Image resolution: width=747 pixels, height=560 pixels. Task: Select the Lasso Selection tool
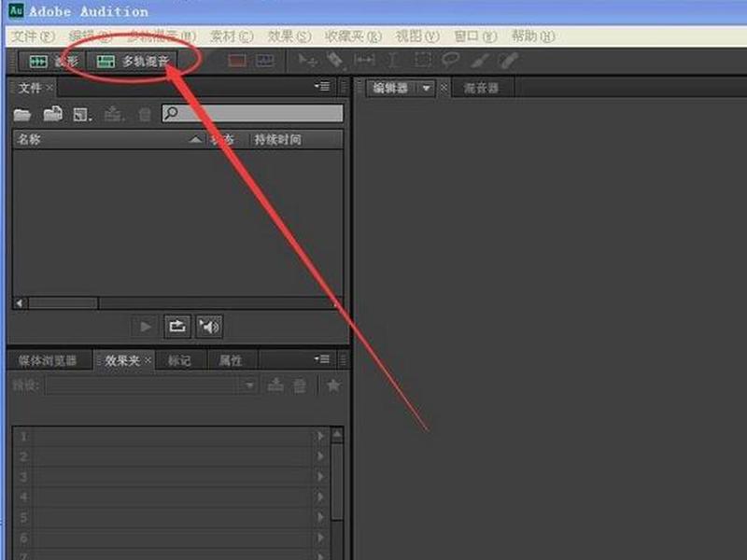[450, 61]
